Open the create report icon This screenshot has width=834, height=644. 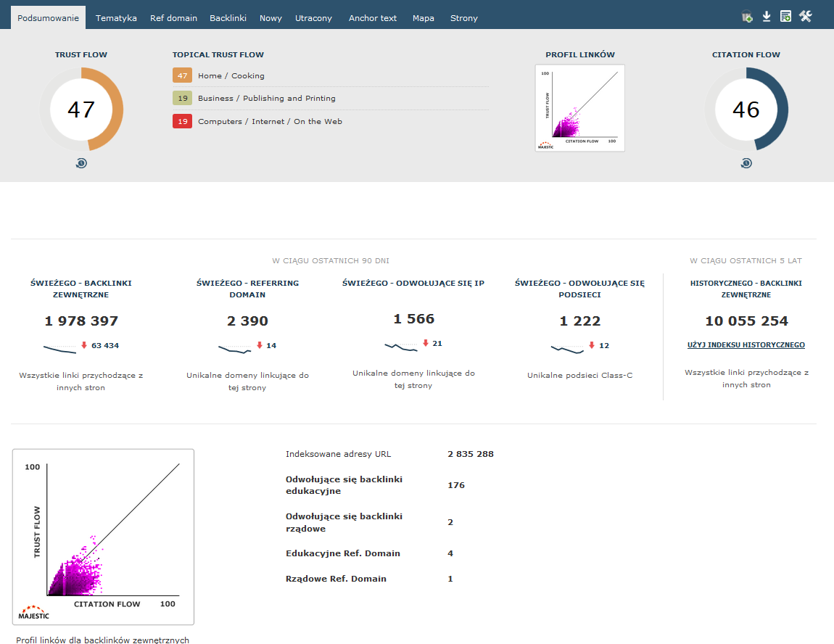785,17
